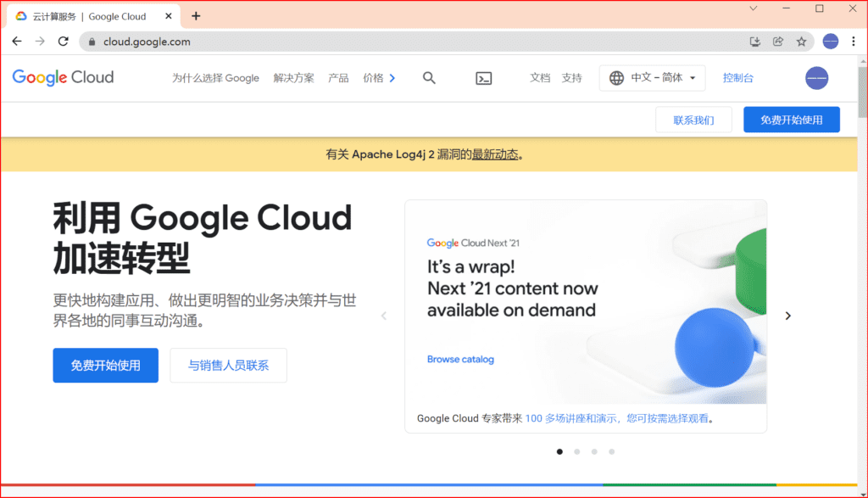Click the install page icon in address bar
The height and width of the screenshot is (498, 868).
(x=754, y=41)
